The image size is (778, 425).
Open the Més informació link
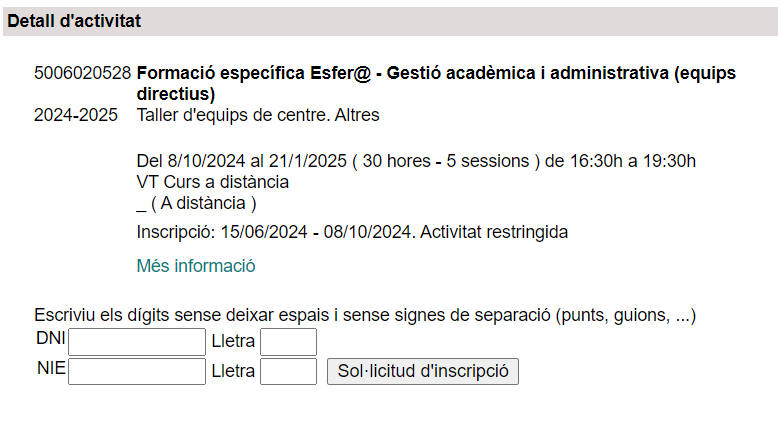195,266
